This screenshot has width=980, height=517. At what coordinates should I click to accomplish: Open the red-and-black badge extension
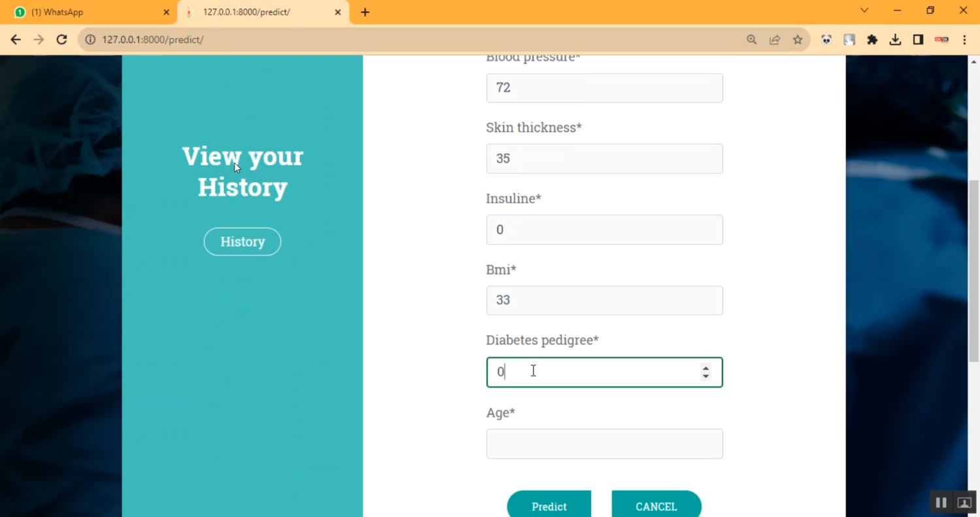[941, 40]
